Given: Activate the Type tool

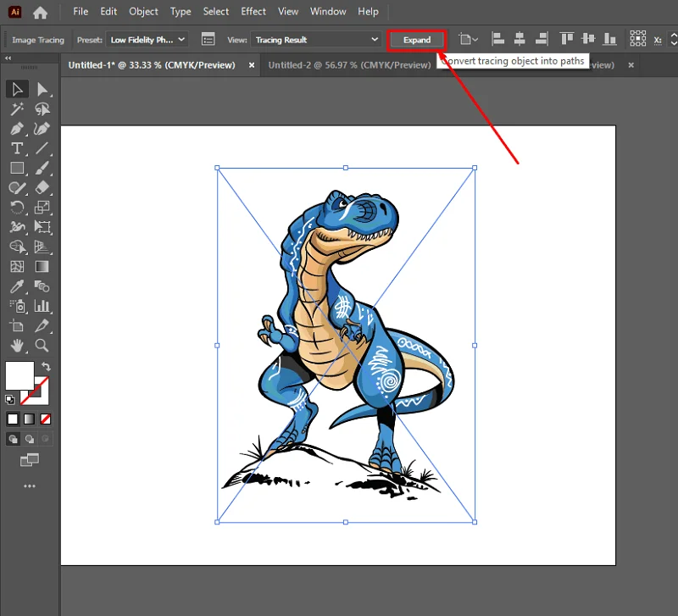Looking at the screenshot, I should pos(17,148).
